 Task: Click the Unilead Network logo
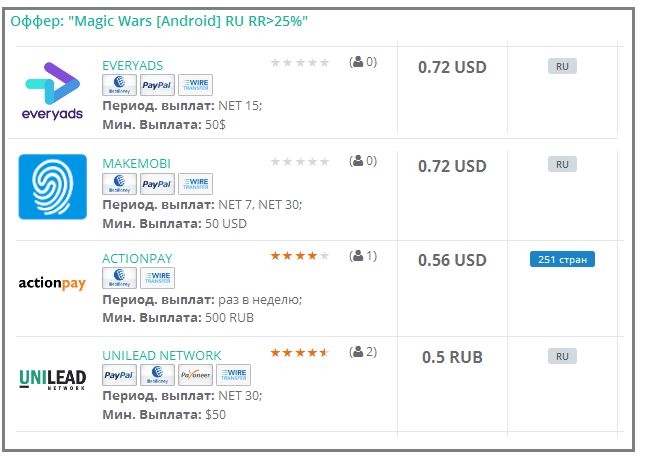(x=53, y=379)
